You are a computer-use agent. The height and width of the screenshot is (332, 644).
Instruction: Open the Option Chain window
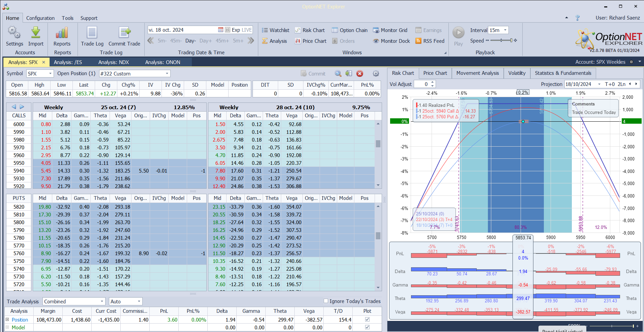click(x=350, y=30)
